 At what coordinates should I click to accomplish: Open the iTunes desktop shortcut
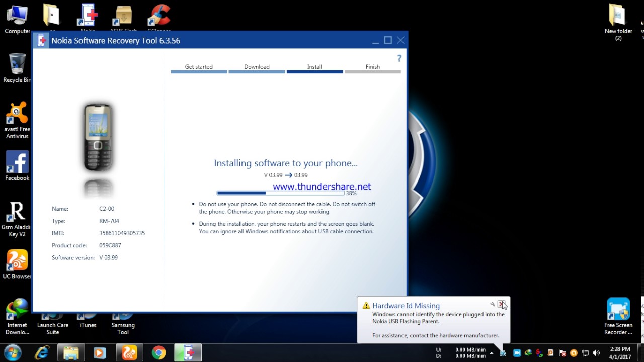click(x=88, y=321)
